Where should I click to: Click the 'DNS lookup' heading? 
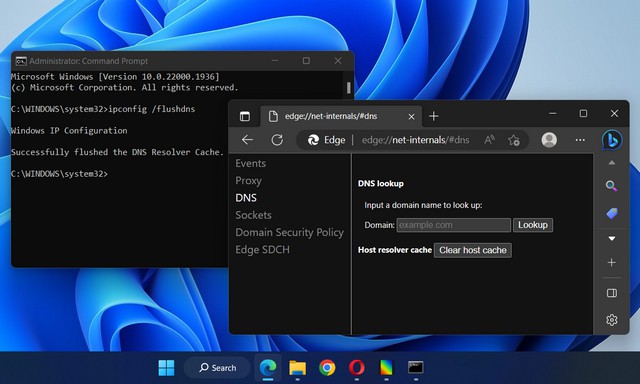coord(381,184)
